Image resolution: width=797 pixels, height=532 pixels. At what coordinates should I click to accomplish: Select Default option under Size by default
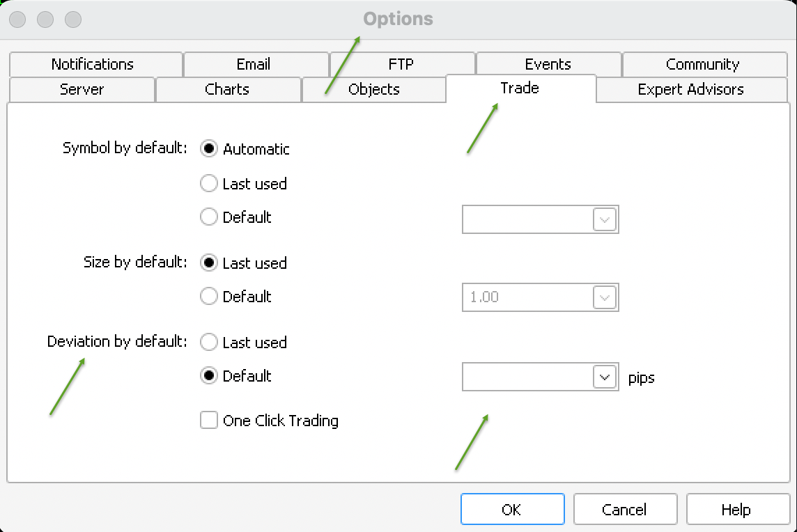209,297
